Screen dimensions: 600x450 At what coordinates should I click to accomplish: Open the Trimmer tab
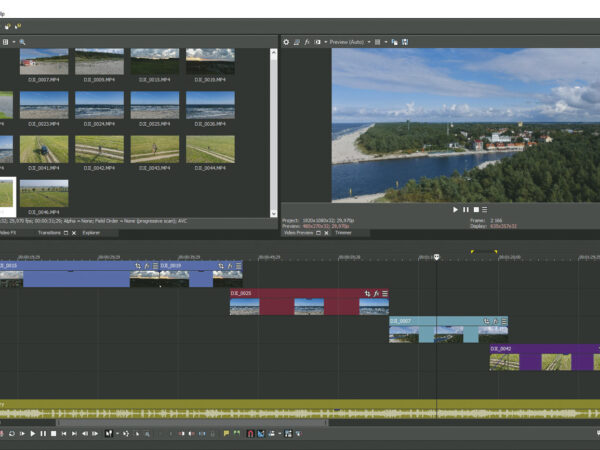(343, 232)
